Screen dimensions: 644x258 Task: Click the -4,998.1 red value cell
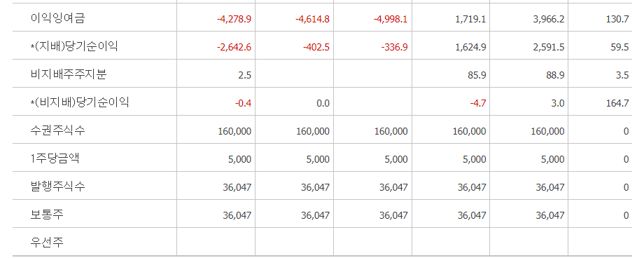(390, 19)
